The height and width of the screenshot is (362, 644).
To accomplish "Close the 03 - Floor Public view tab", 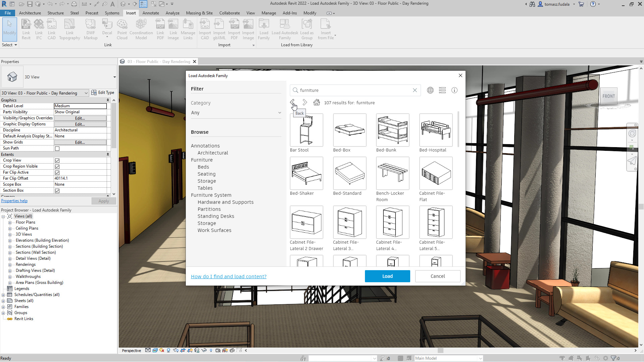I will click(x=195, y=62).
